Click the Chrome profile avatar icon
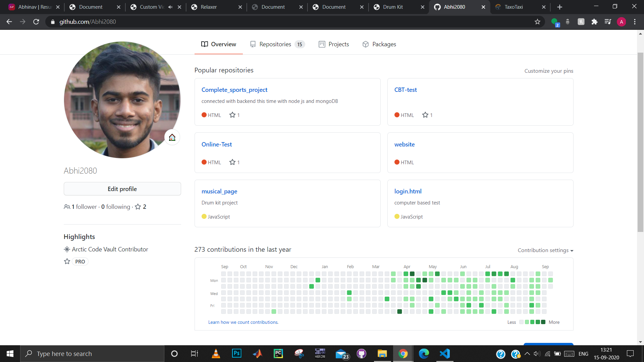The image size is (644, 362). point(622,21)
